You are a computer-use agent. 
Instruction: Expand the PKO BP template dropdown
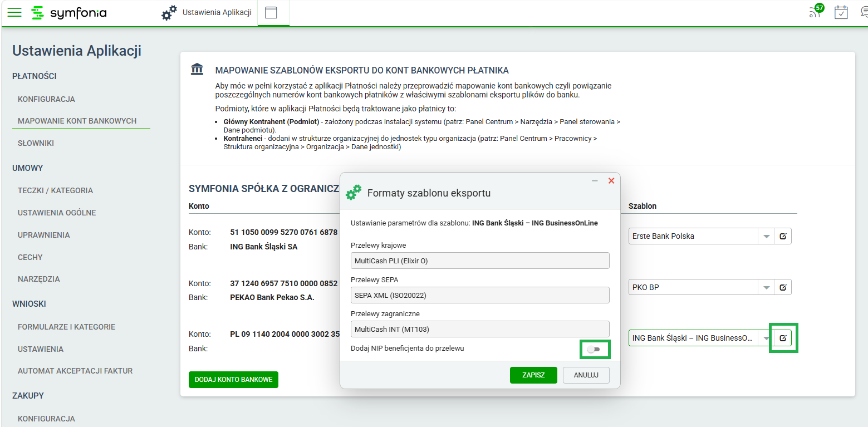point(767,287)
